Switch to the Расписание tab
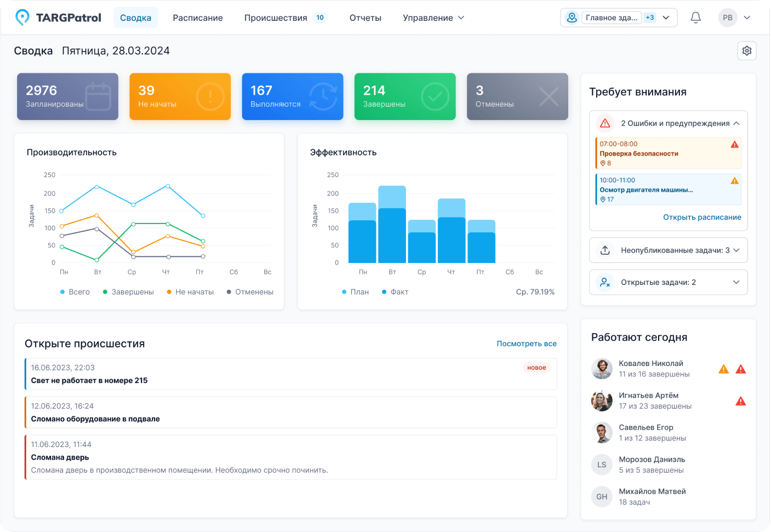Screen dimensions: 771x532 coord(198,17)
